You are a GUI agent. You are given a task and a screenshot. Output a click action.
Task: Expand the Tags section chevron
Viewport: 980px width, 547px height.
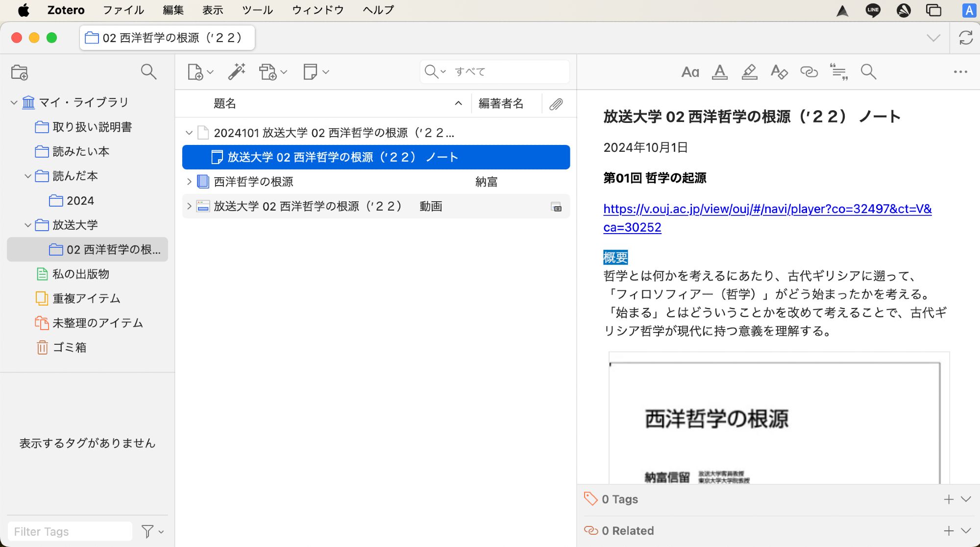(x=966, y=499)
